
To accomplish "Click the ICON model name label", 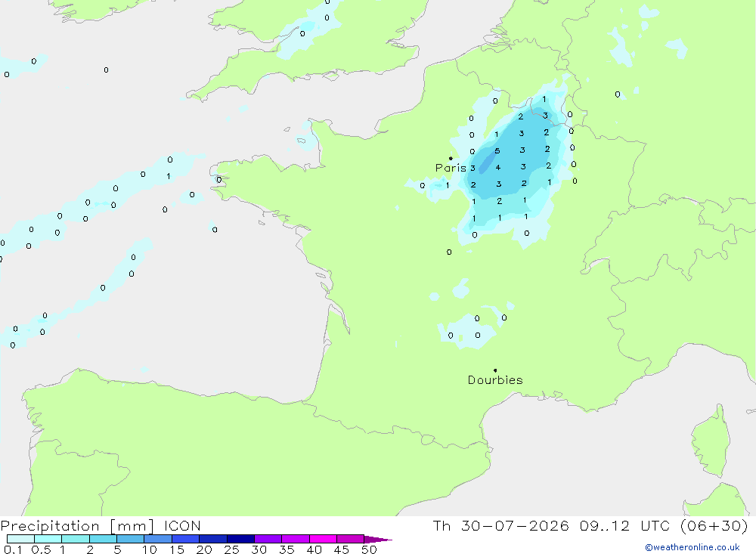I will 182,525.
